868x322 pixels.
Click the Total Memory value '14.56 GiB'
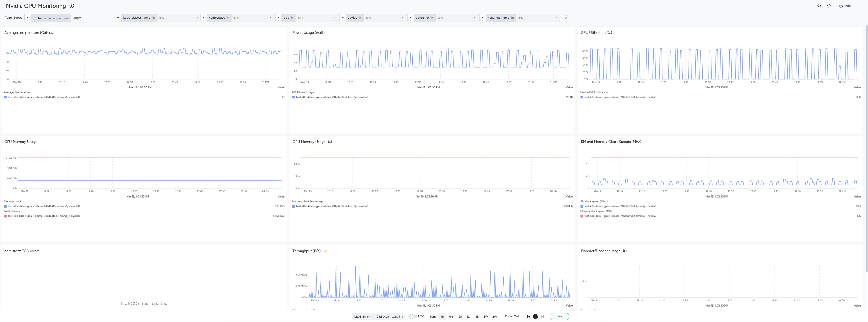tap(279, 216)
